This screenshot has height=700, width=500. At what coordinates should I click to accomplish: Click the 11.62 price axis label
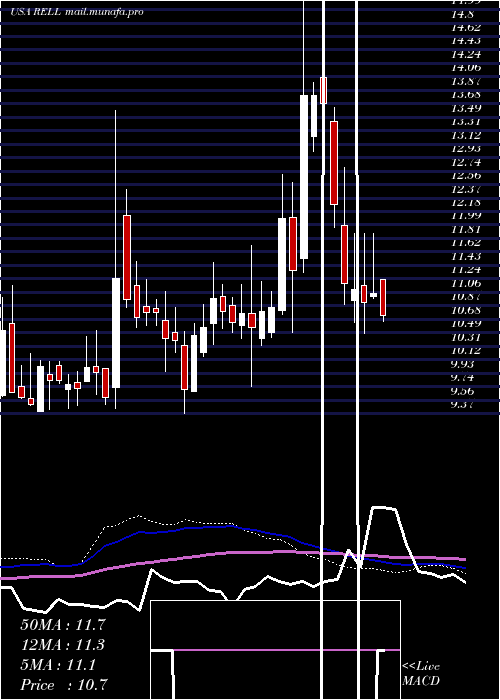[x=466, y=242]
